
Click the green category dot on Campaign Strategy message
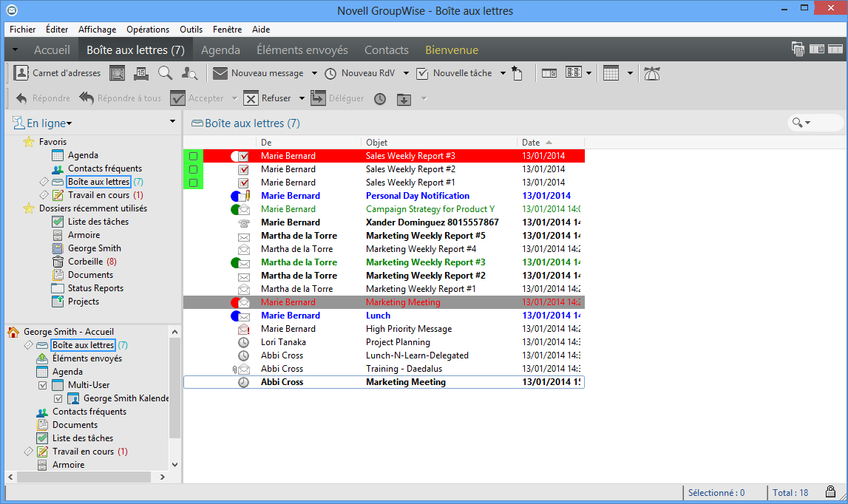coord(234,209)
